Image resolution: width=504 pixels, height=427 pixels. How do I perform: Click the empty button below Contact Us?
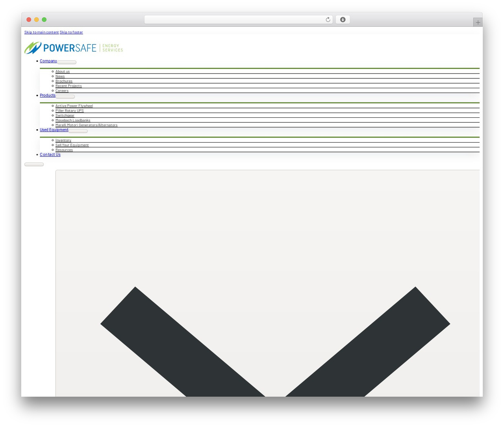[x=34, y=164]
